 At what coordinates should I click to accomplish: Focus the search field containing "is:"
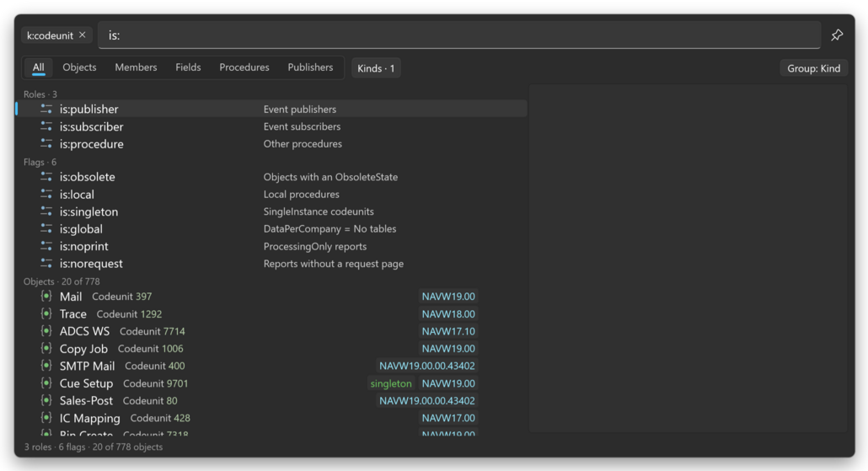point(459,35)
